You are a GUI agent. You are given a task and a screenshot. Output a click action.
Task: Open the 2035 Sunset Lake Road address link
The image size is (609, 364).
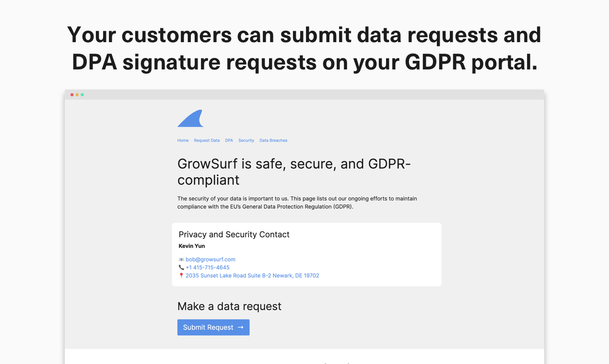(252, 276)
